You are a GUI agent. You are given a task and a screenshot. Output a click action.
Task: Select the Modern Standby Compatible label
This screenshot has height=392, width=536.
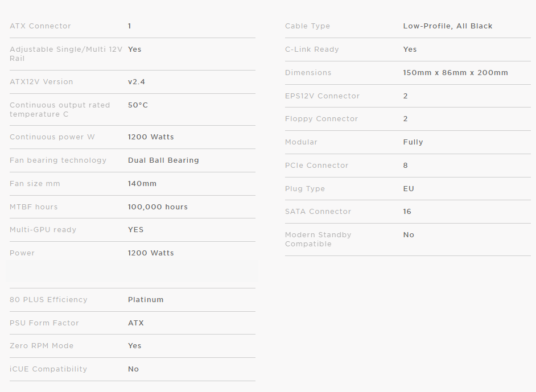(318, 240)
